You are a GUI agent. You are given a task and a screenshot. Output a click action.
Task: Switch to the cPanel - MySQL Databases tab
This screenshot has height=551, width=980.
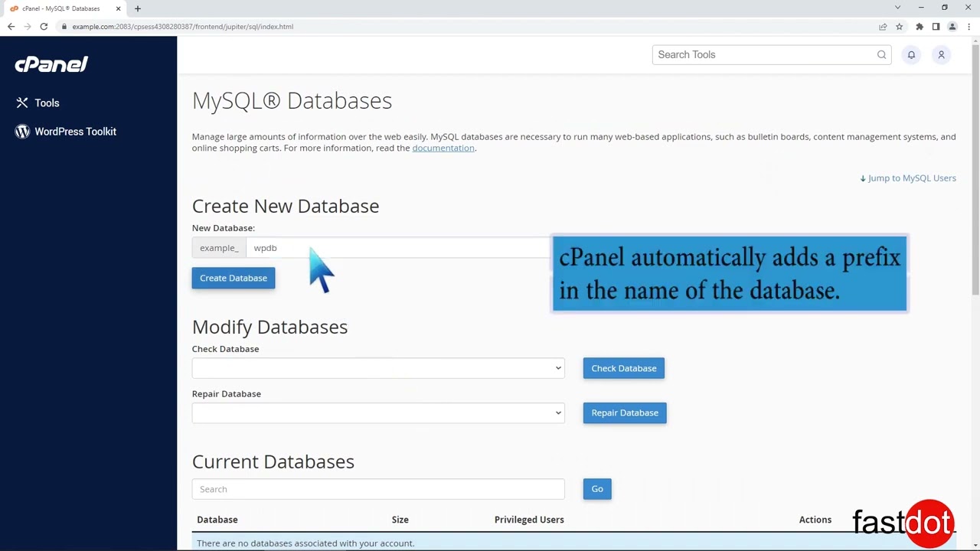(61, 8)
